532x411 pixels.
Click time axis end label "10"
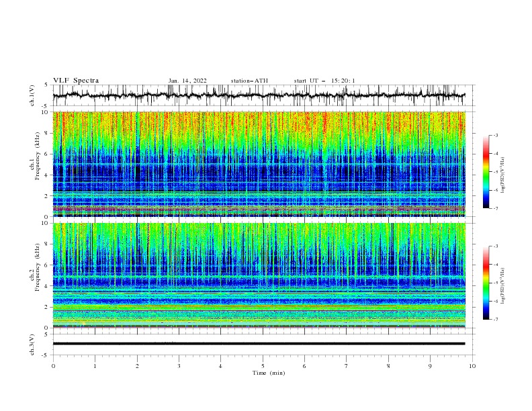coord(472,366)
